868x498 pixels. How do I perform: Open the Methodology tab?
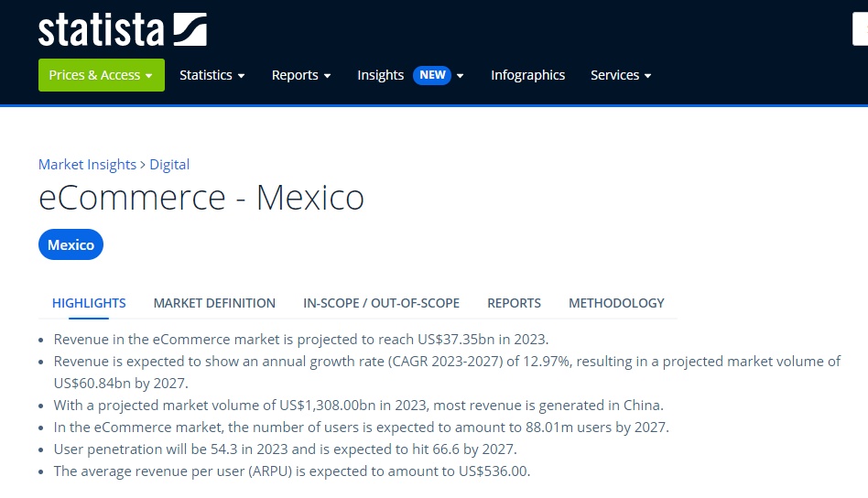616,303
